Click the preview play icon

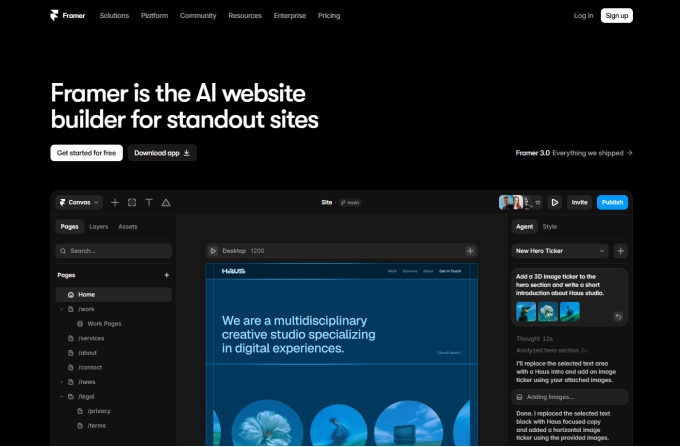(555, 202)
